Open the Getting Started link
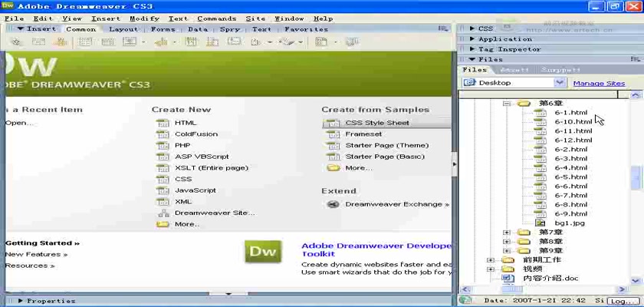The image size is (644, 307). [x=42, y=243]
